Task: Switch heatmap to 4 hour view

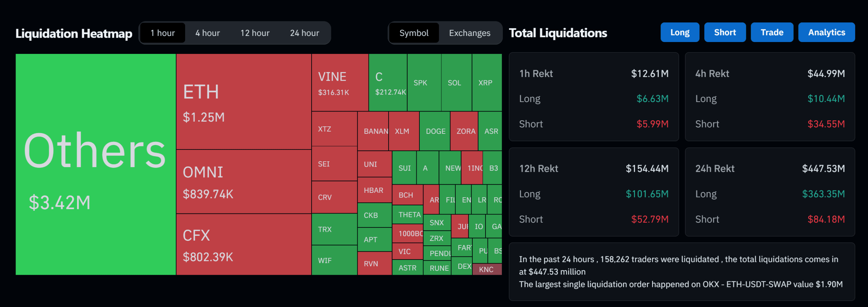Action: tap(207, 33)
